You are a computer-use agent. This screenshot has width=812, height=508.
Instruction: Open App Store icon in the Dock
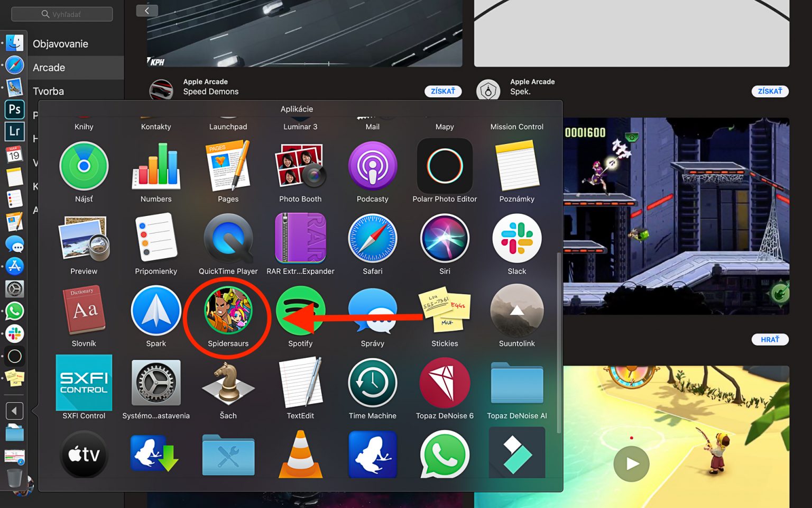(x=14, y=266)
